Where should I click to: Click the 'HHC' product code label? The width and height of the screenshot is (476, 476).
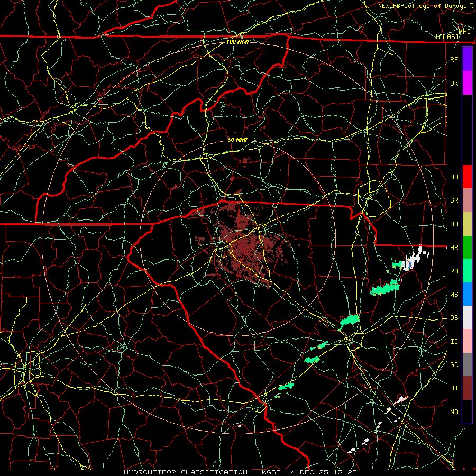(x=465, y=32)
